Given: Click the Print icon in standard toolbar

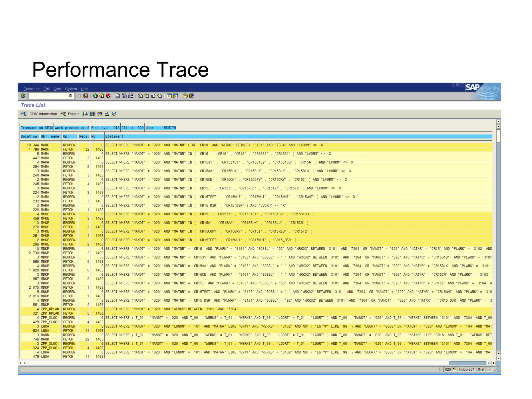Looking at the screenshot, I should pos(118,96).
